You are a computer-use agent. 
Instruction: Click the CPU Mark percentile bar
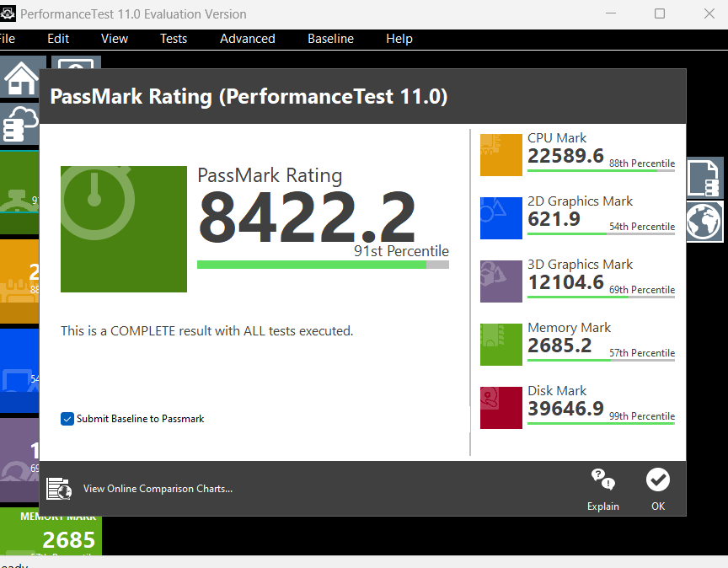pyautogui.click(x=601, y=170)
